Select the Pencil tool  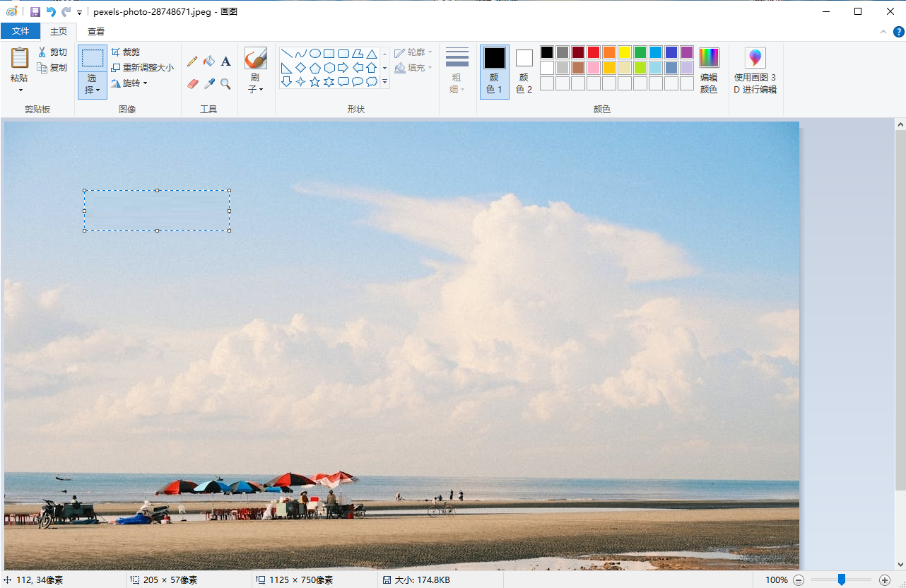click(x=192, y=61)
